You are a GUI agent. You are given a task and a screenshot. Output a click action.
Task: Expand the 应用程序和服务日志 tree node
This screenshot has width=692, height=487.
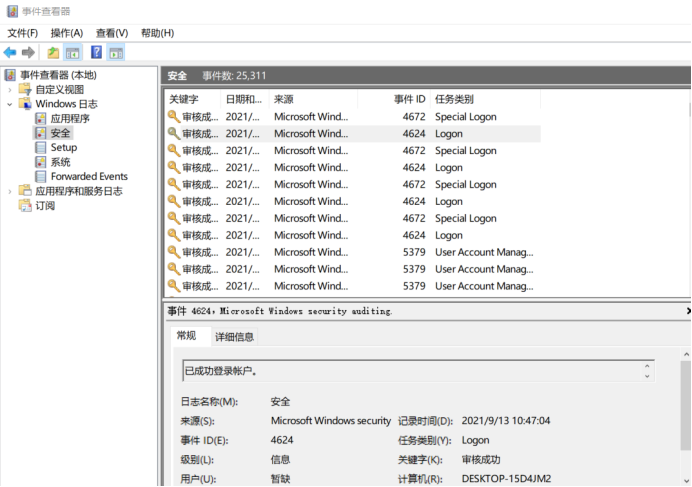click(x=10, y=191)
